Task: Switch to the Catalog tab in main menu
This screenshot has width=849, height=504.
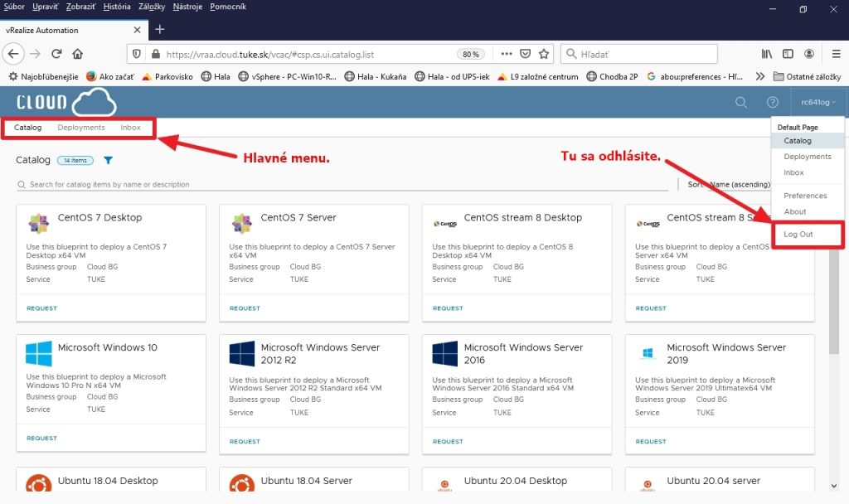Action: pos(27,128)
